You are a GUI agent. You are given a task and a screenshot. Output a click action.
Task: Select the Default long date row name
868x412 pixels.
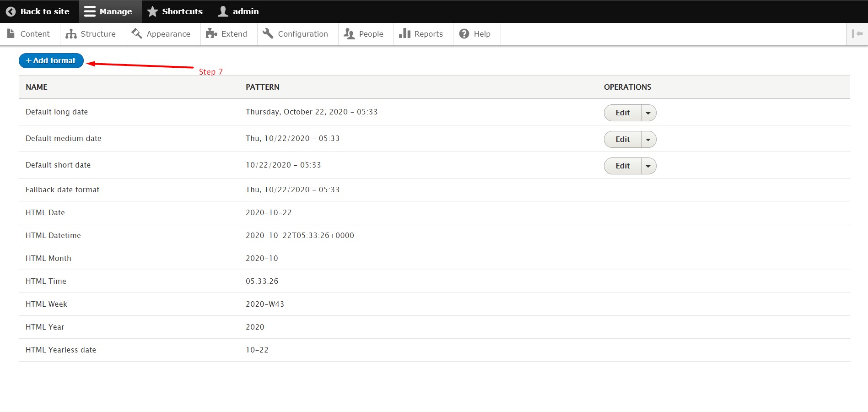click(57, 112)
